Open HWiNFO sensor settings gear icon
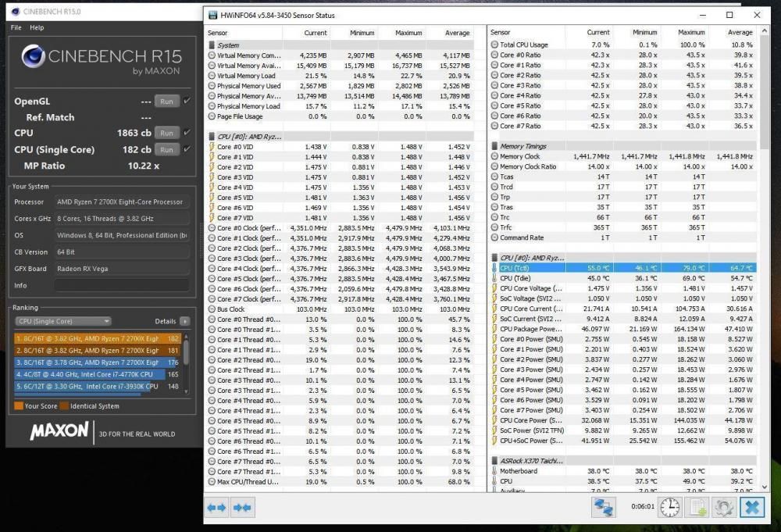The height and width of the screenshot is (532, 781). click(724, 507)
